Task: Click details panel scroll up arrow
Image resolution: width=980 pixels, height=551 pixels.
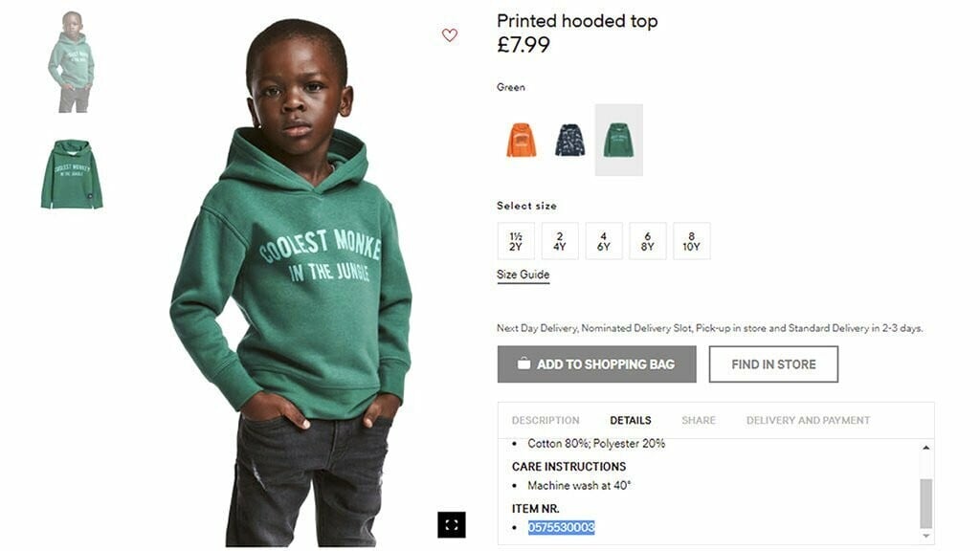Action: coord(925,448)
